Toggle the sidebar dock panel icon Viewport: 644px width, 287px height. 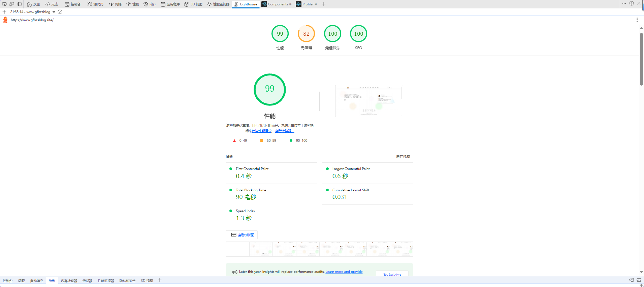(20, 4)
